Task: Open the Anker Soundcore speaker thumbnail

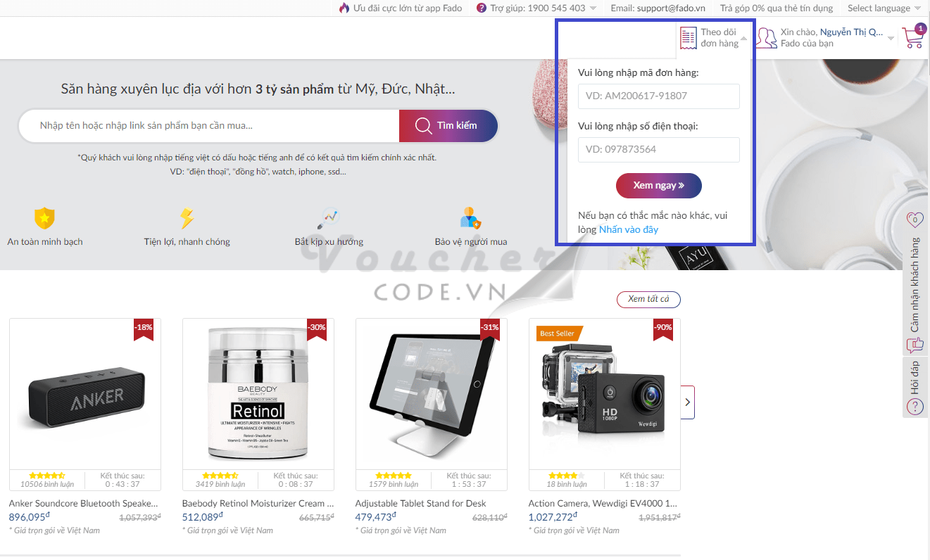Action: point(85,394)
